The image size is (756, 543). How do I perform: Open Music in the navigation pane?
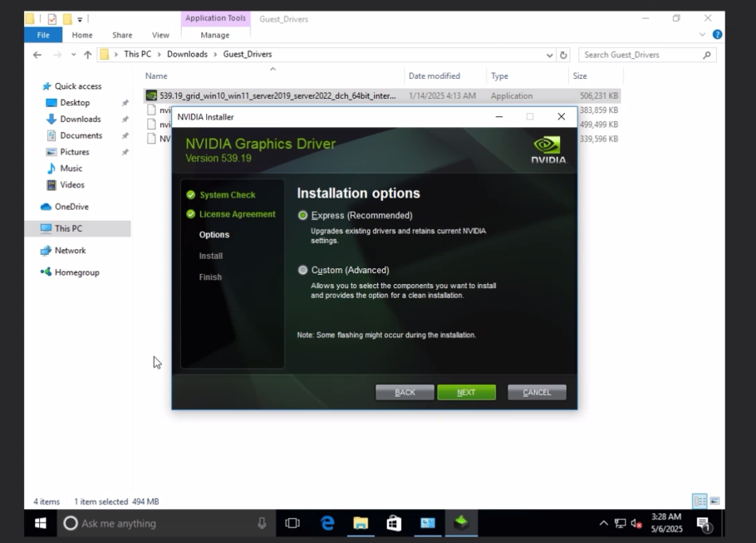(71, 169)
